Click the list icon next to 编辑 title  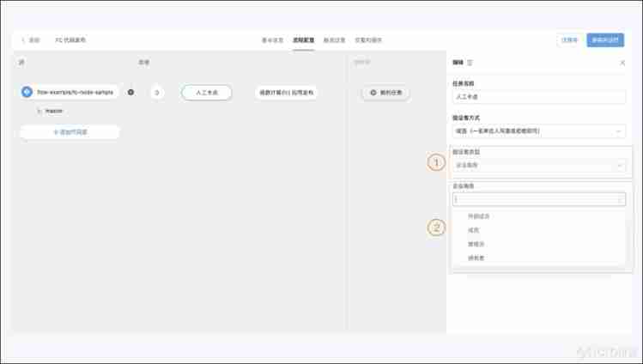coord(470,63)
